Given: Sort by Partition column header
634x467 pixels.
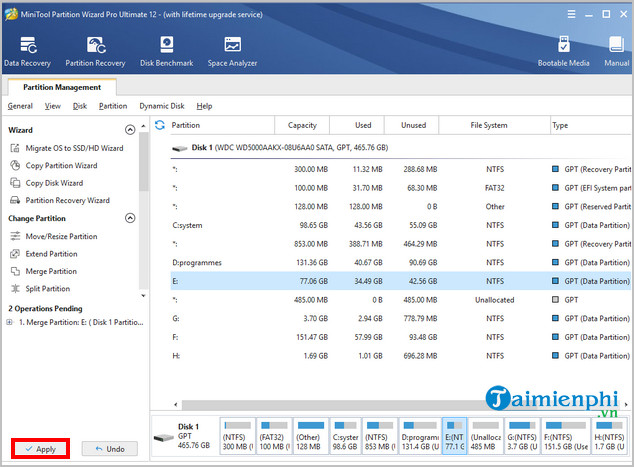Looking at the screenshot, I should coord(220,125).
